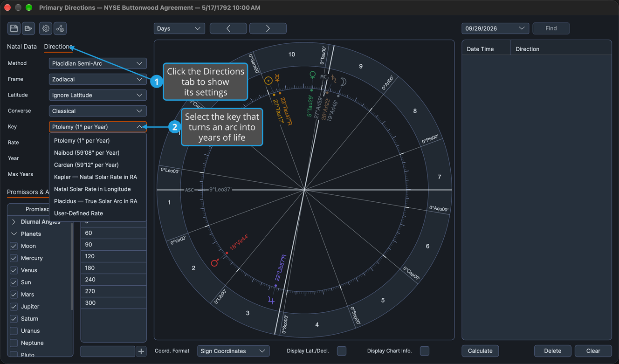This screenshot has height=364, width=619.
Task: Click the gear-with-nodes configuration icon
Action: [60, 28]
